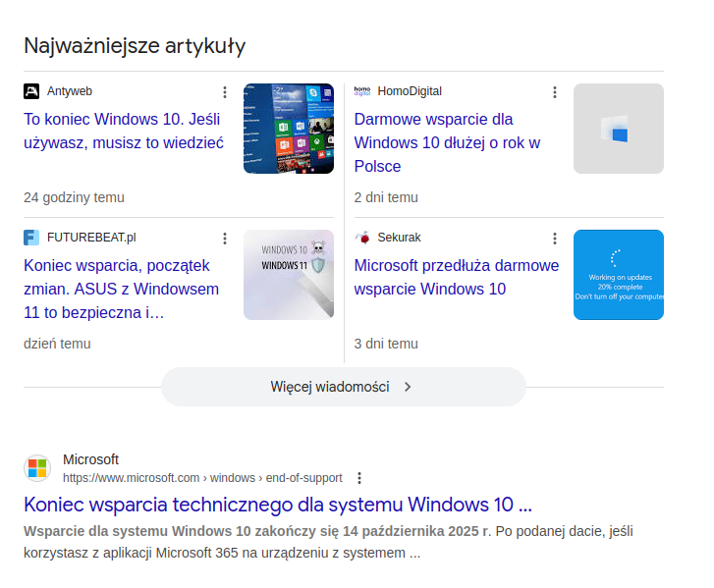
Task: Click the 'dzień temu' timestamp
Action: coord(57,344)
